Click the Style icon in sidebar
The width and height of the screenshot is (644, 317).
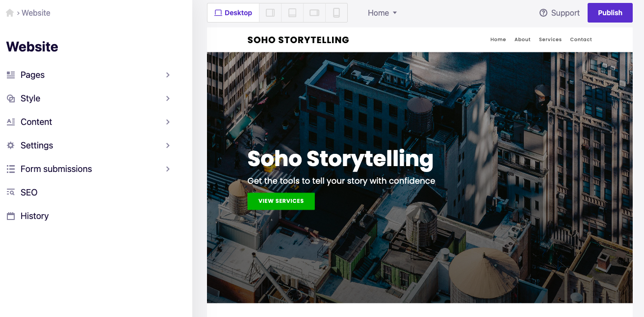11,98
